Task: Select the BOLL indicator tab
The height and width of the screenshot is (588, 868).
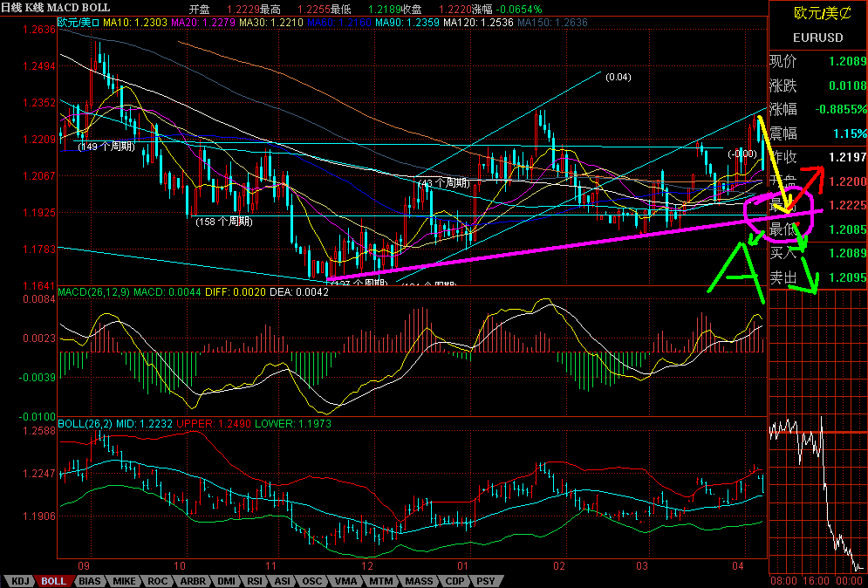Action: 54,581
